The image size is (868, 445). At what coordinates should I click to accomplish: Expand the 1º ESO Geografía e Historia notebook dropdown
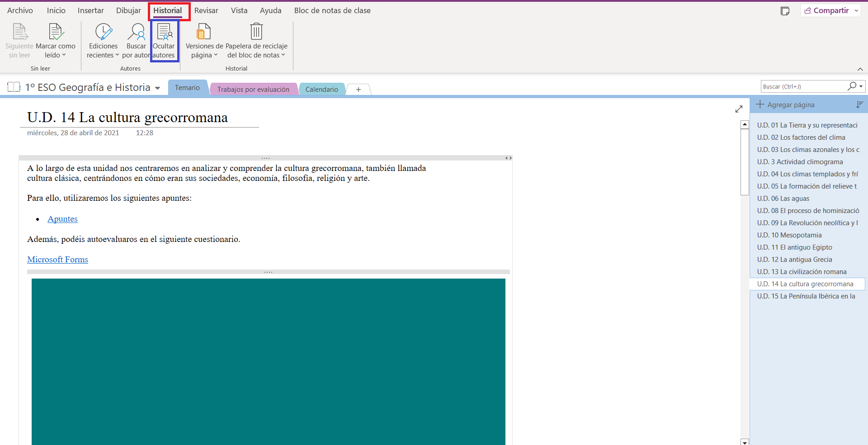[157, 88]
